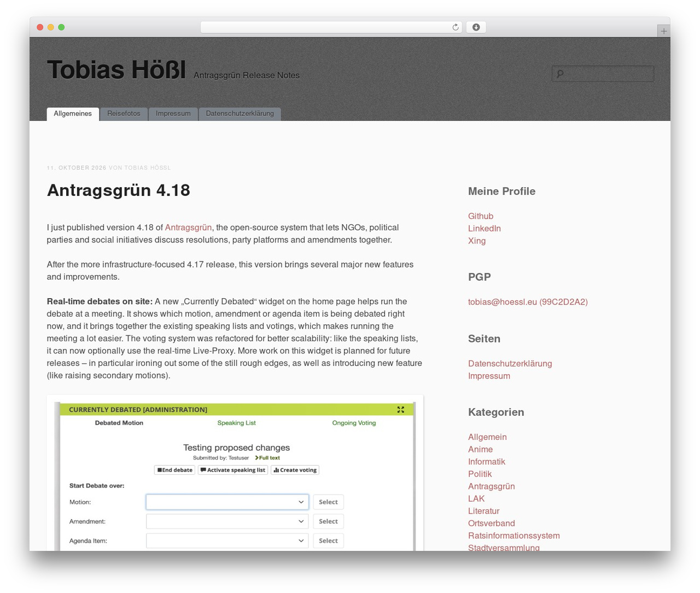Viewport: 700px width, 593px height.
Task: Switch to the Speaking List tab
Action: click(236, 423)
